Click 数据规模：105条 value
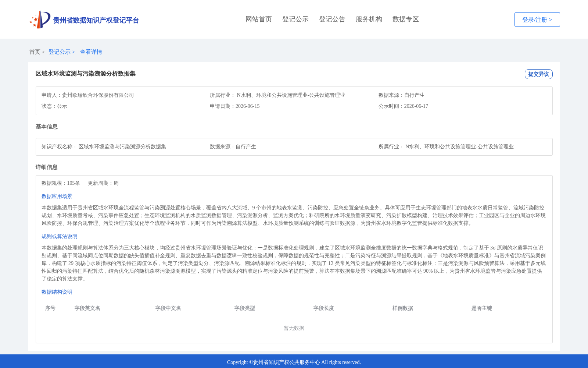 pyautogui.click(x=61, y=183)
